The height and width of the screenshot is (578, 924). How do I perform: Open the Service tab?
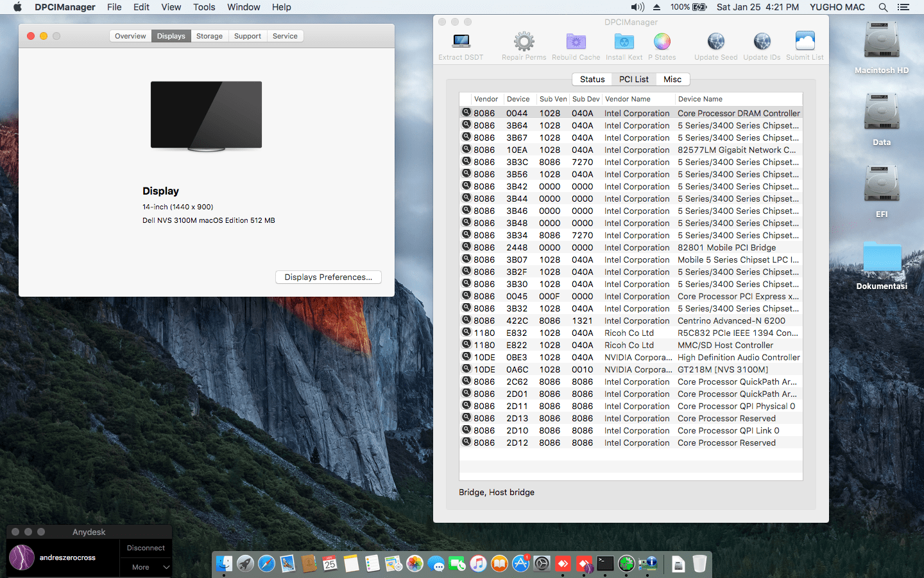tap(285, 36)
